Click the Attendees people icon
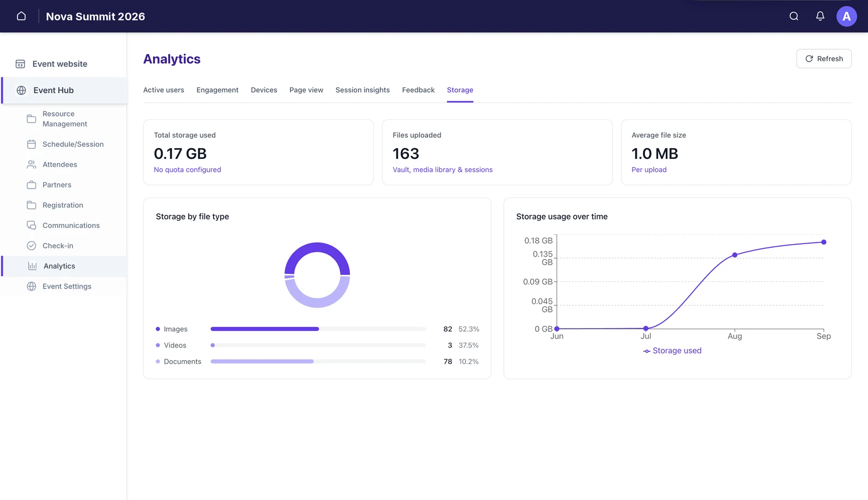Viewport: 868px width, 500px height. click(x=31, y=164)
